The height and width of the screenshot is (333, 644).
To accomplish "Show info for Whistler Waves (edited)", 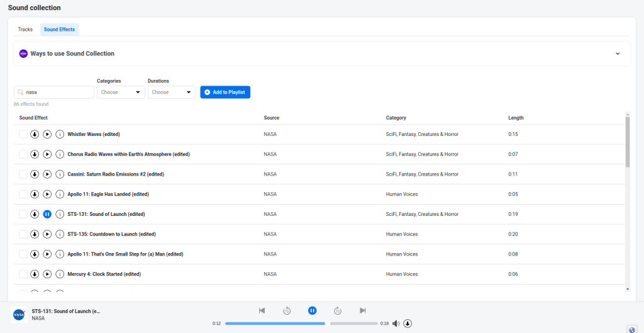I will (x=60, y=134).
